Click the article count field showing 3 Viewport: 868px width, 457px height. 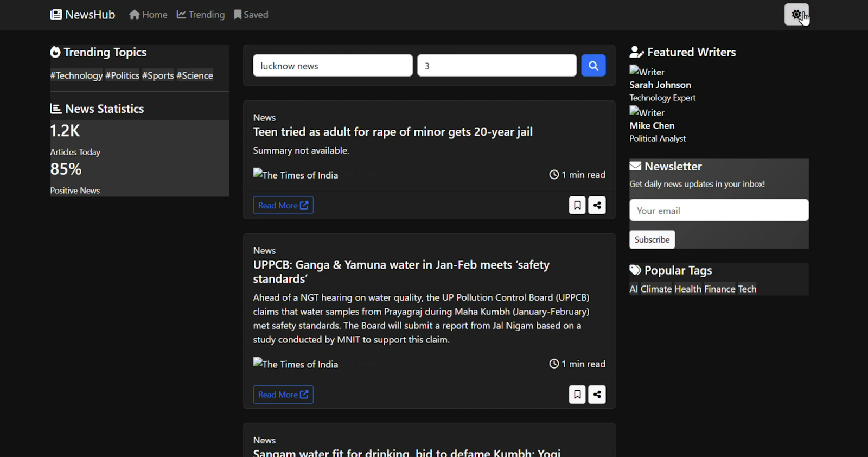coord(496,66)
